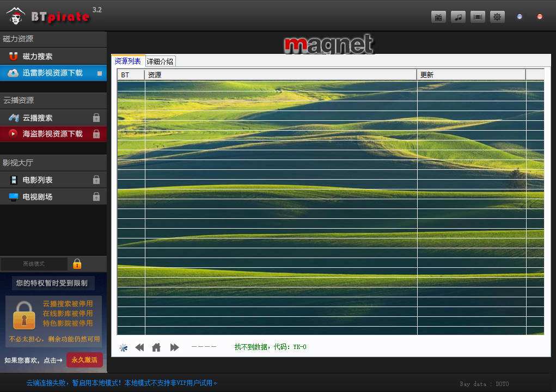The height and width of the screenshot is (392, 556).
Task: Click the film strip toolbar icon
Action: point(478,17)
